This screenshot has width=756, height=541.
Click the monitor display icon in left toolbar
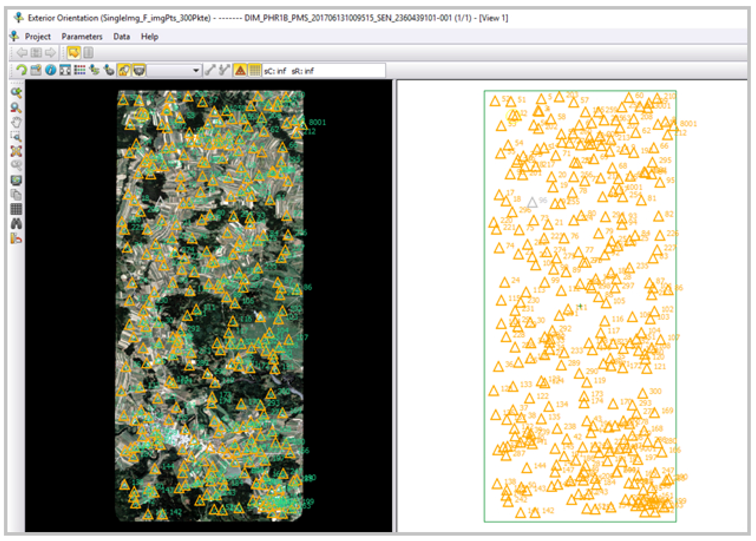pos(16,180)
